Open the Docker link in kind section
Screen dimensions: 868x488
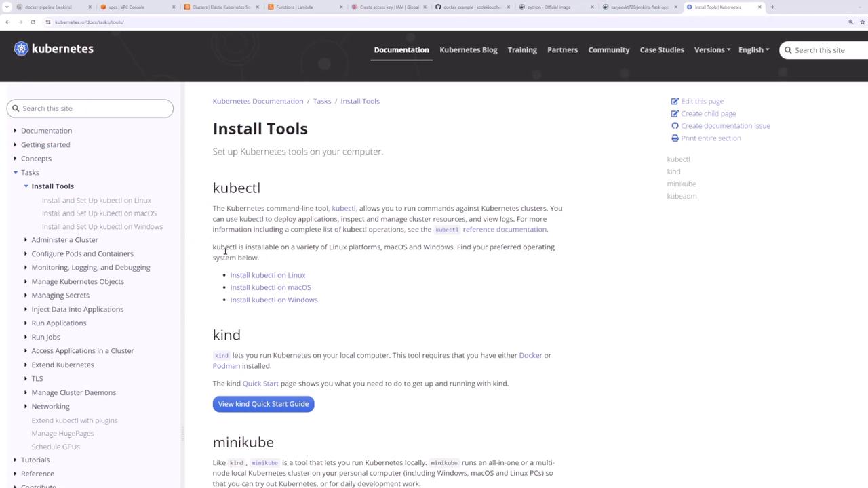(530, 355)
